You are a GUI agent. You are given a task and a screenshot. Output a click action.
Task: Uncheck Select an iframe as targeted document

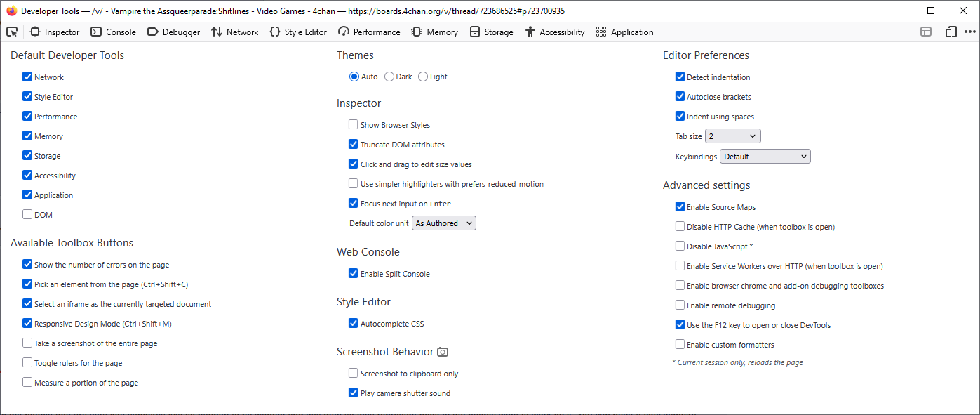pos(27,304)
